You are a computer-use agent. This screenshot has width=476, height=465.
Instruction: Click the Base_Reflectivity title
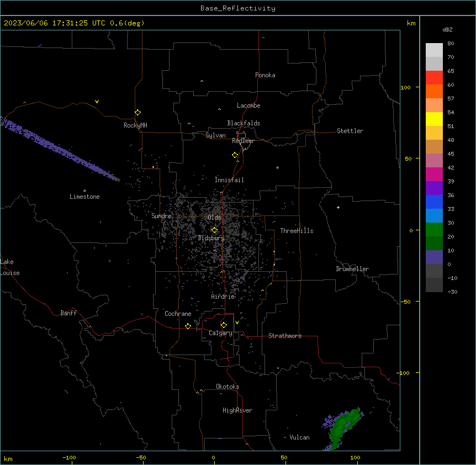click(x=238, y=8)
